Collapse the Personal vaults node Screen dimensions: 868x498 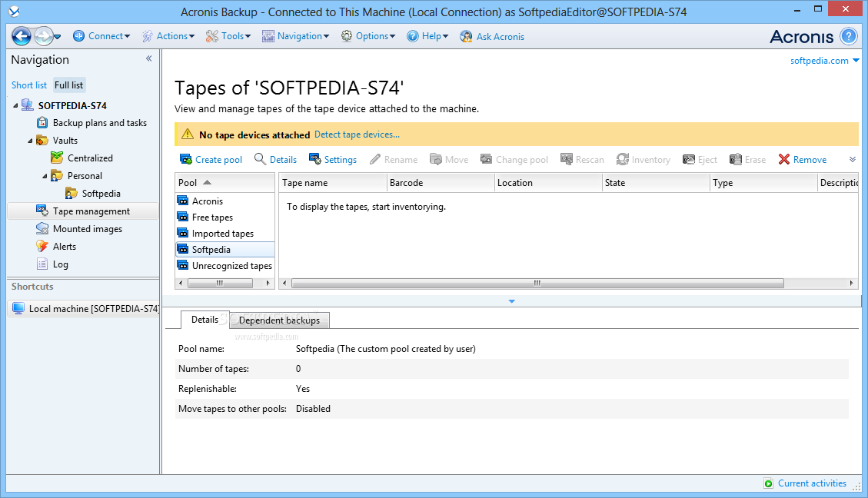[x=45, y=176]
